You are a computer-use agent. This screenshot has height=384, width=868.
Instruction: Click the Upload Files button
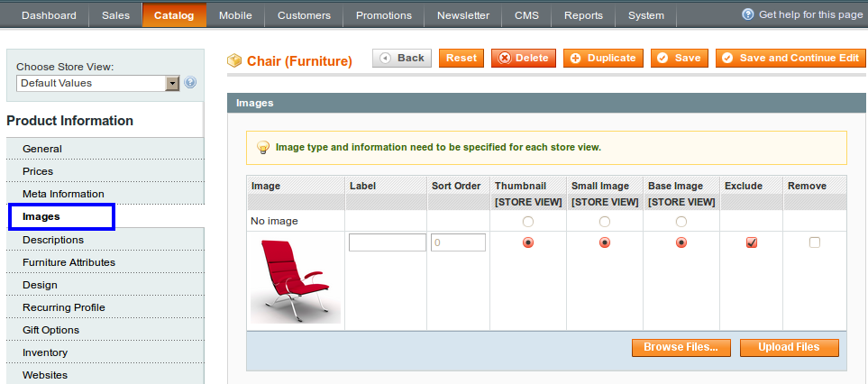coord(789,347)
